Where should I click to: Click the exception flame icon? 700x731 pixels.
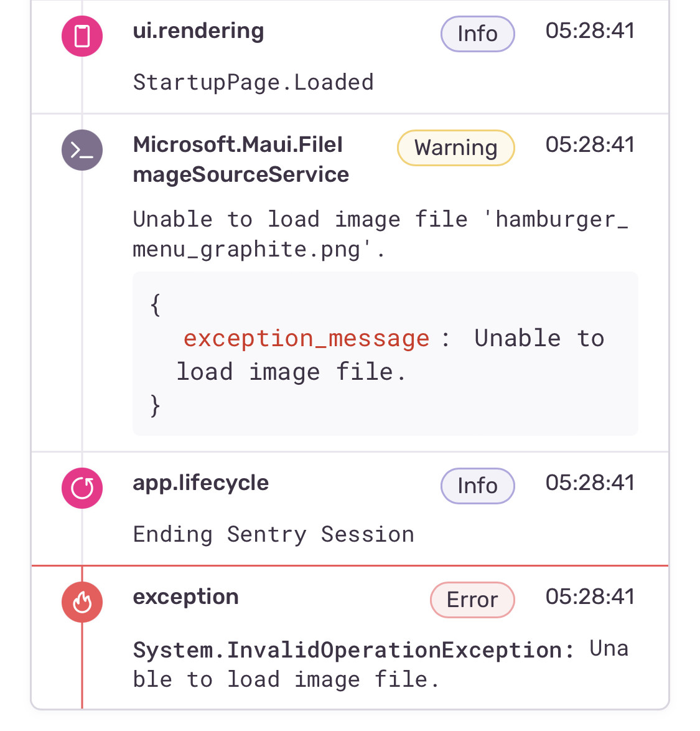(x=82, y=601)
